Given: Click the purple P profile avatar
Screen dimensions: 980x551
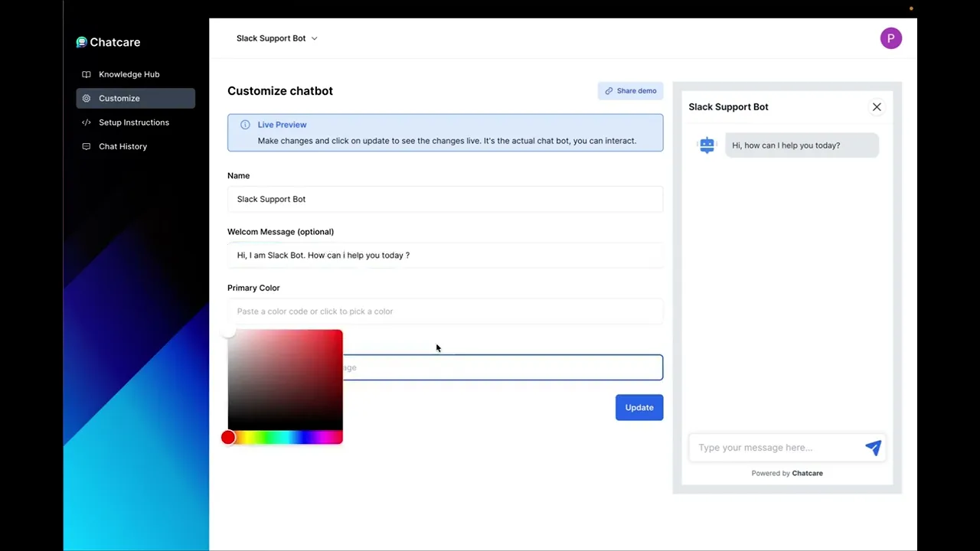Looking at the screenshot, I should 890,38.
